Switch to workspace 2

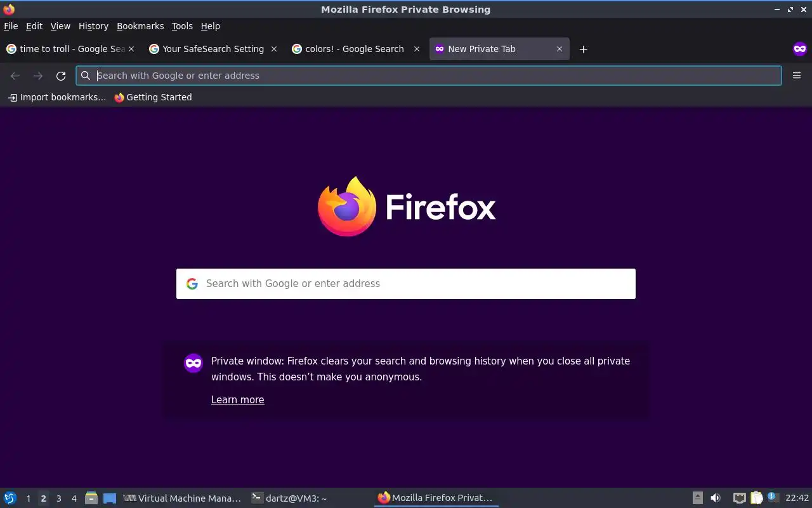pyautogui.click(x=43, y=498)
